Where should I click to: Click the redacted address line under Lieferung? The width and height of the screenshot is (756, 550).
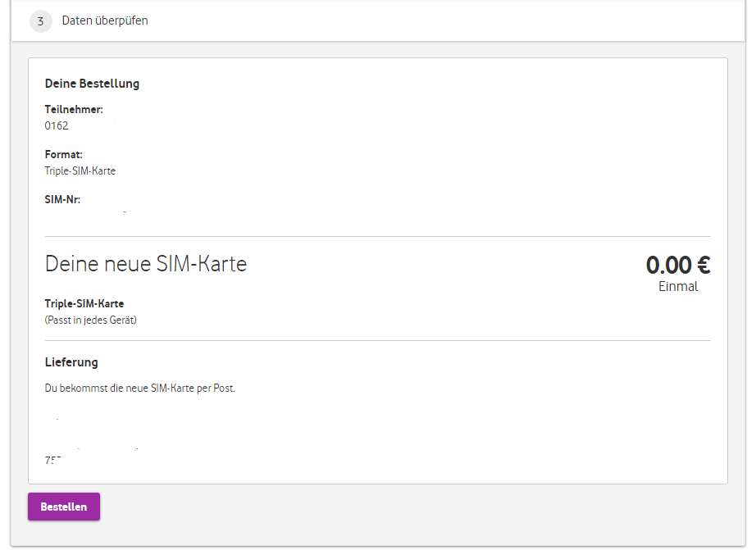tap(90, 449)
